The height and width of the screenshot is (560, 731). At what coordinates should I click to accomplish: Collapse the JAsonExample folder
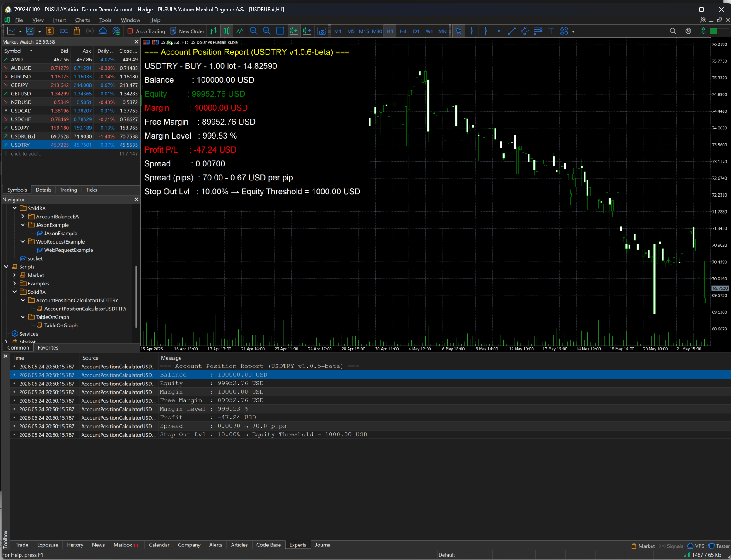(x=23, y=225)
